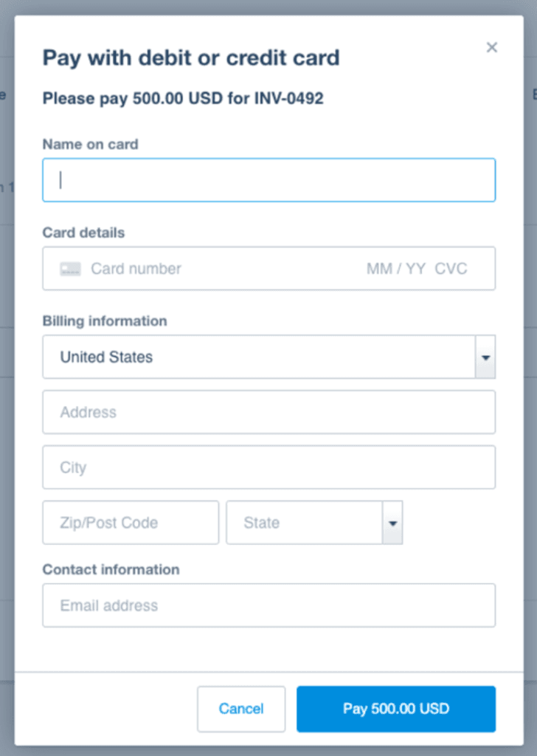Click the Address input field

(268, 412)
